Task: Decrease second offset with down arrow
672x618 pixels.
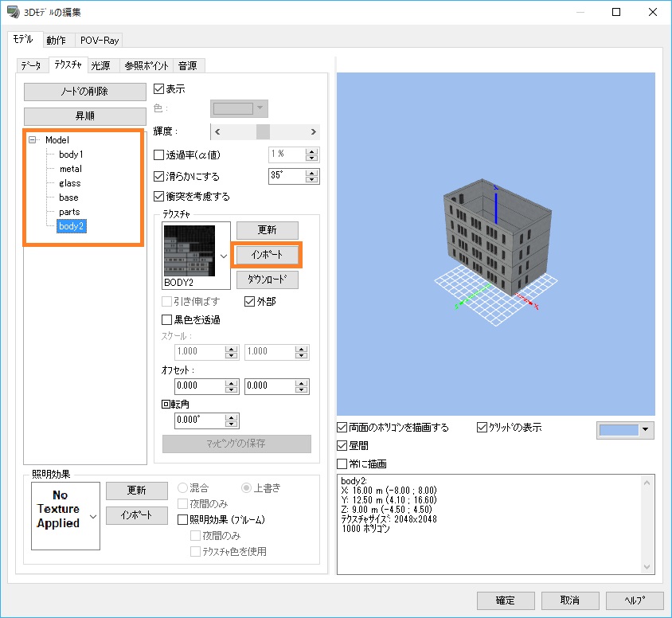Action: [x=301, y=389]
